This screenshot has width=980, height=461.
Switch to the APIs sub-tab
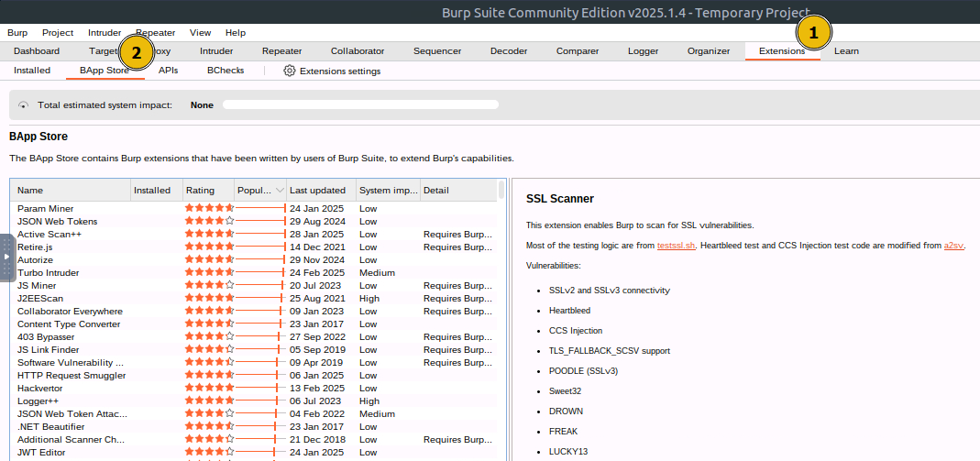pos(168,71)
